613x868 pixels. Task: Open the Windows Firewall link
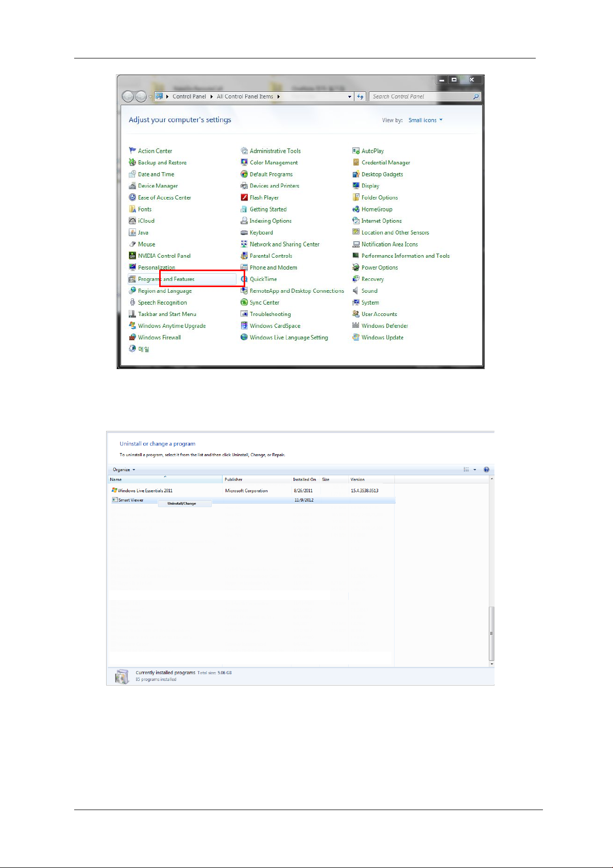tap(159, 338)
